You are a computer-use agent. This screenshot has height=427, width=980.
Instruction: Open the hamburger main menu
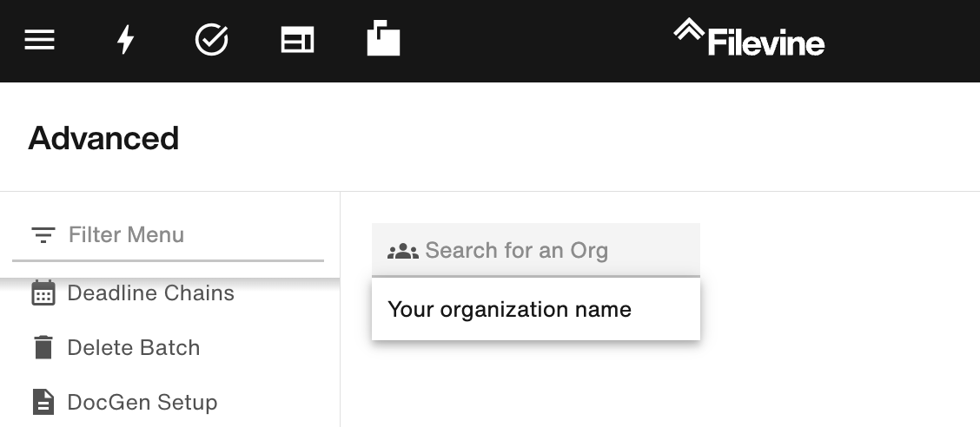point(39,40)
